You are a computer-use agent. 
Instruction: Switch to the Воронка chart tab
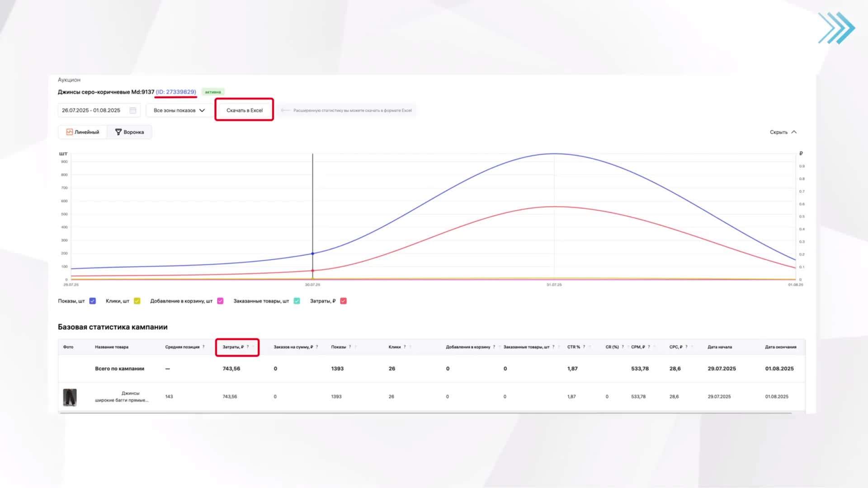(129, 132)
